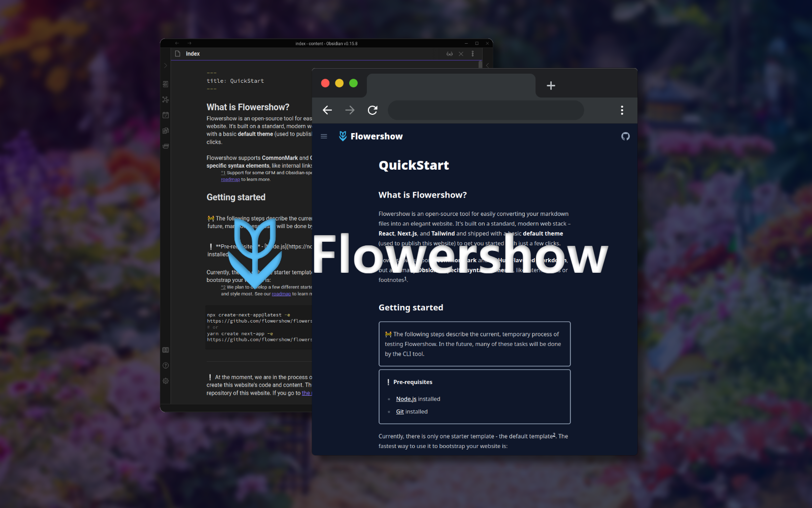Image resolution: width=812 pixels, height=508 pixels.
Task: Open the Node.js link under Pre-requisites
Action: (x=405, y=399)
